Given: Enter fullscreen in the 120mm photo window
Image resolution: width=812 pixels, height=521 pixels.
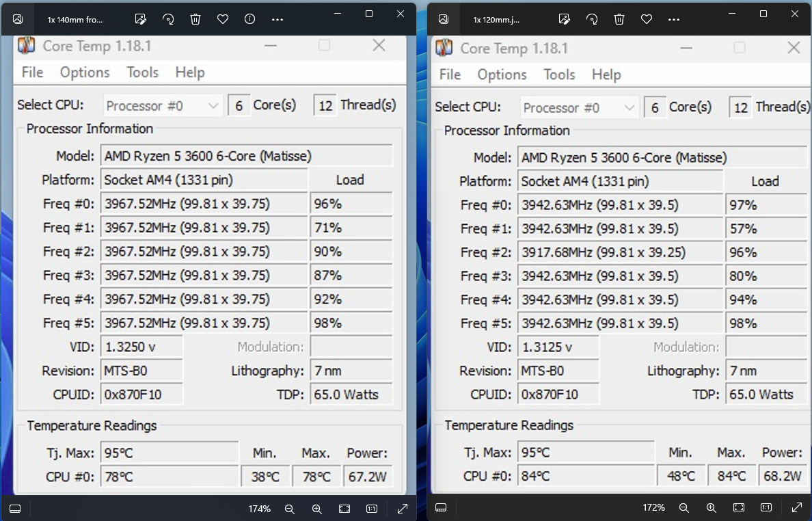Looking at the screenshot, I should pyautogui.click(x=796, y=508).
